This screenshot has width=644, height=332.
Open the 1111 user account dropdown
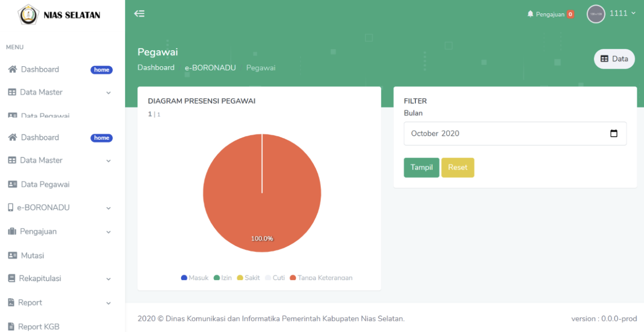[x=623, y=13]
